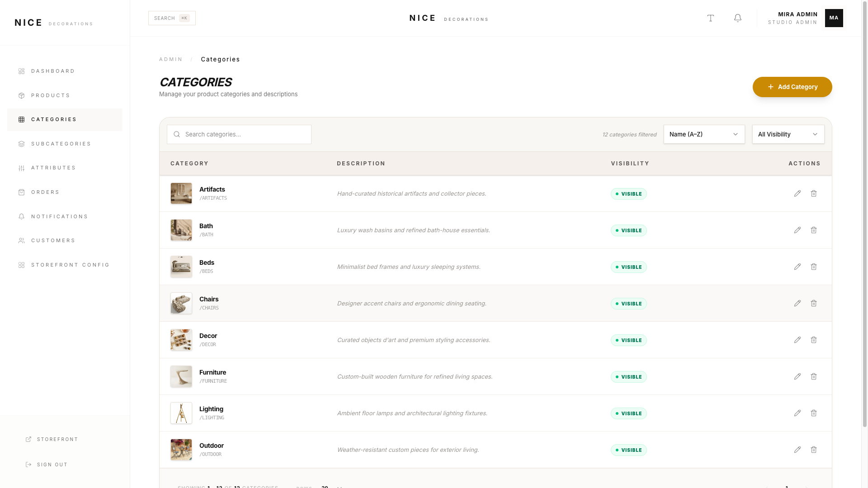This screenshot has height=488, width=868.
Task: Edit the Lighting category pencil icon
Action: 797,413
